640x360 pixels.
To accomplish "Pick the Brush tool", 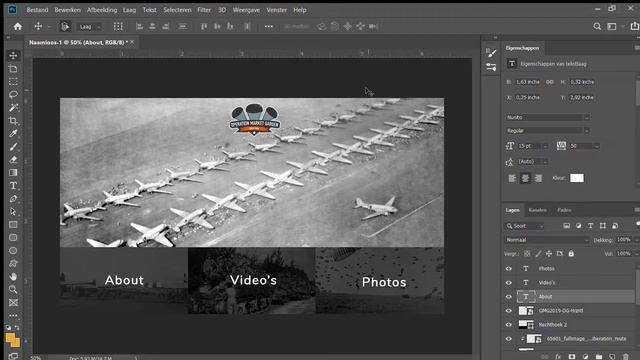I will [13, 147].
